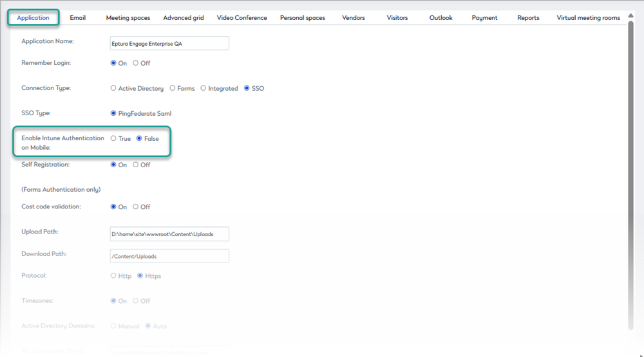This screenshot has width=644, height=357.
Task: Turn Self Registration Off
Action: click(136, 165)
